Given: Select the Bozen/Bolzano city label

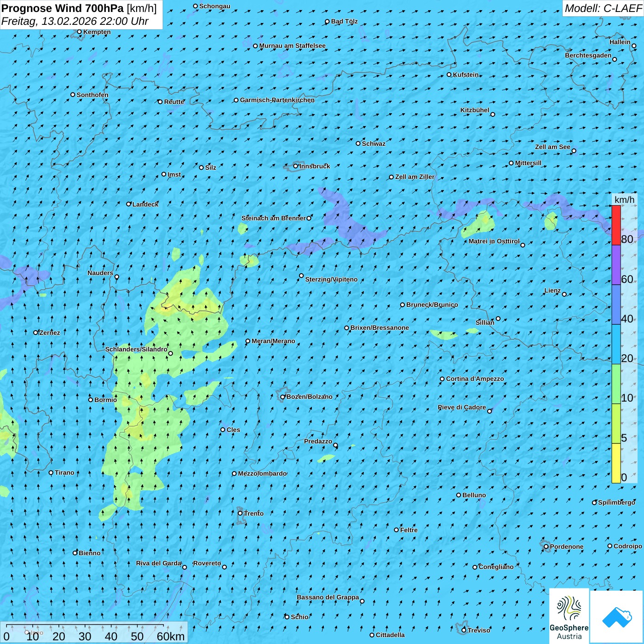Looking at the screenshot, I should pyautogui.click(x=309, y=397).
